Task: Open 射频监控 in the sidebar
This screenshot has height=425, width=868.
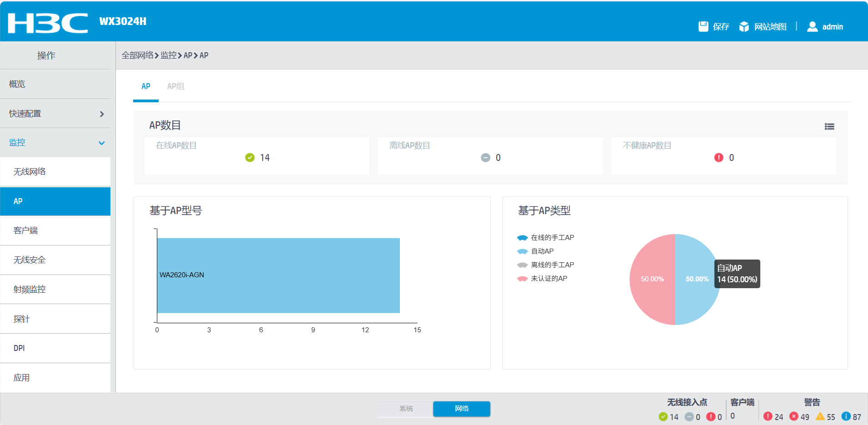Action: click(x=55, y=290)
